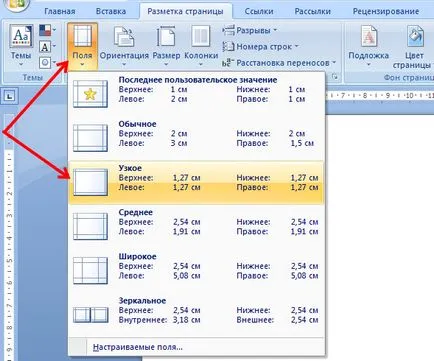
Task: Click the vertical ruler on the left
Action: (x=9, y=237)
